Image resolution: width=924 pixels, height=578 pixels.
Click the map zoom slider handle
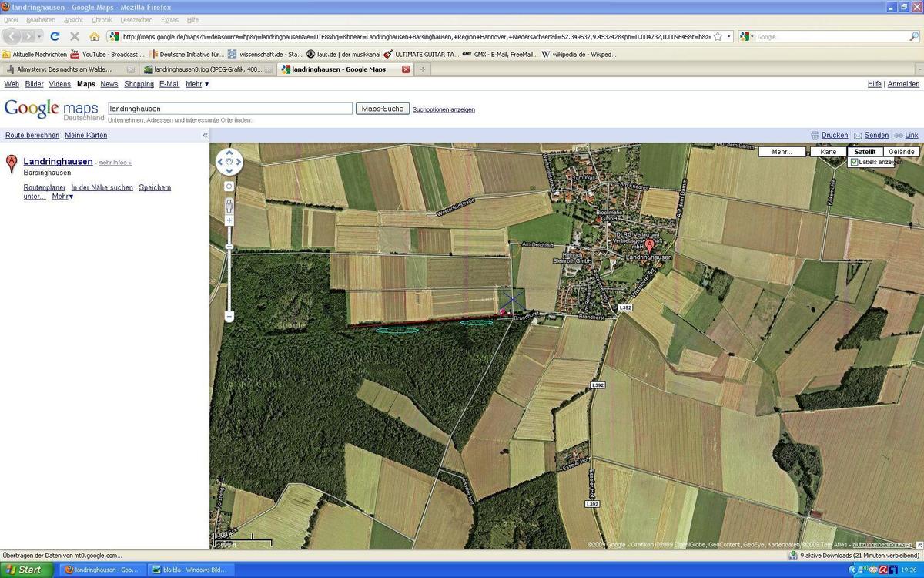tap(229, 247)
